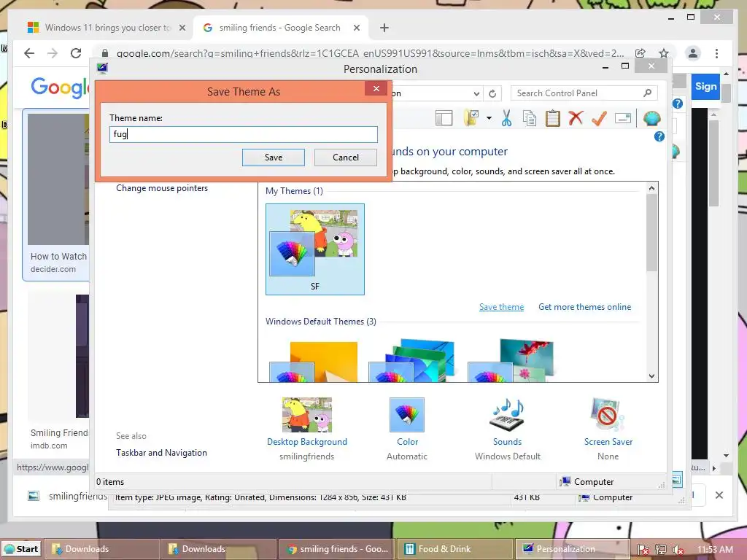
Task: Open the Sounds settings icon
Action: pos(507,415)
